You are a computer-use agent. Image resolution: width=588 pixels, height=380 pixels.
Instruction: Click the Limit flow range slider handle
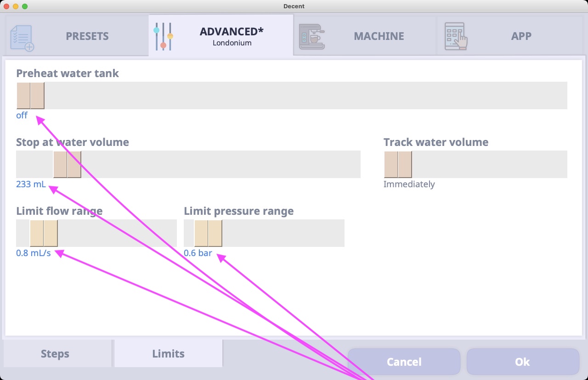pos(44,233)
